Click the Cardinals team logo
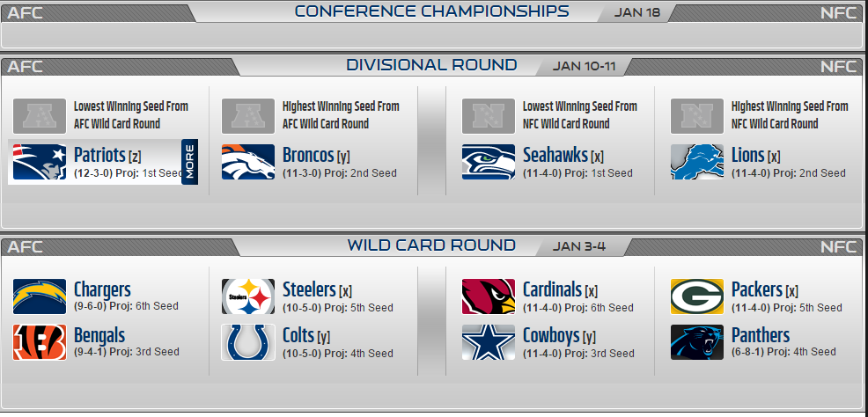Image resolution: width=868 pixels, height=417 pixels. click(x=489, y=296)
